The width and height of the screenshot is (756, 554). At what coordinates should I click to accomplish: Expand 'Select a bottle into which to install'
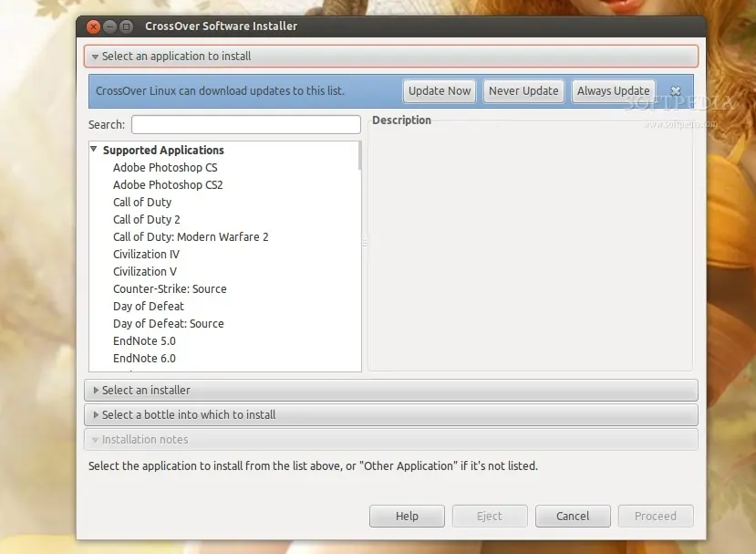391,414
